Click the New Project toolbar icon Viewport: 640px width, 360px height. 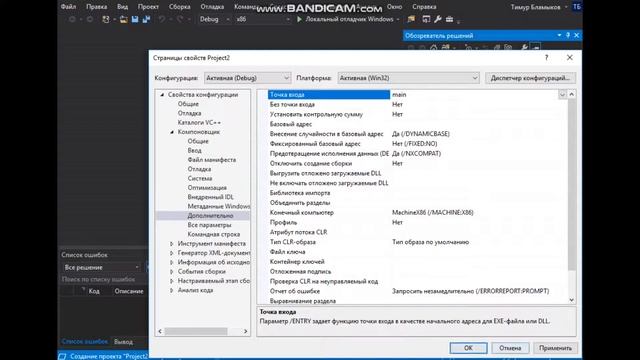[106, 19]
